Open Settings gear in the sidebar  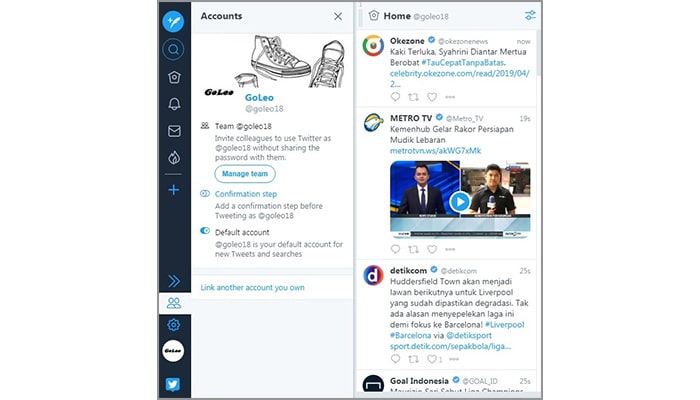click(174, 325)
